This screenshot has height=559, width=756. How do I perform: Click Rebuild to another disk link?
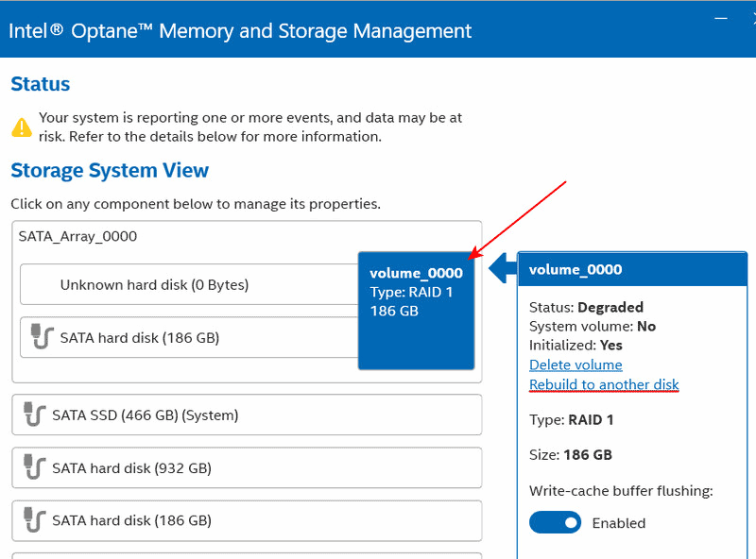click(x=604, y=384)
